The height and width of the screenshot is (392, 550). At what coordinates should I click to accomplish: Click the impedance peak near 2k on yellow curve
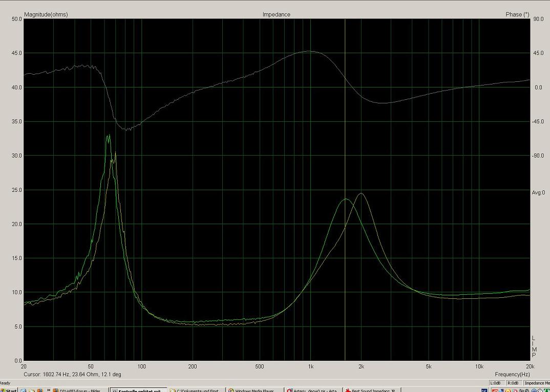tap(362, 193)
